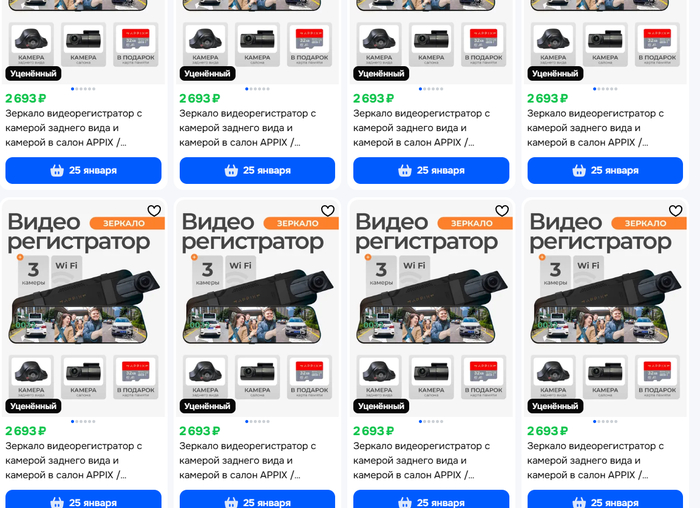
Task: Click the '25 января' button on the third bottom-row card
Action: [x=431, y=499]
